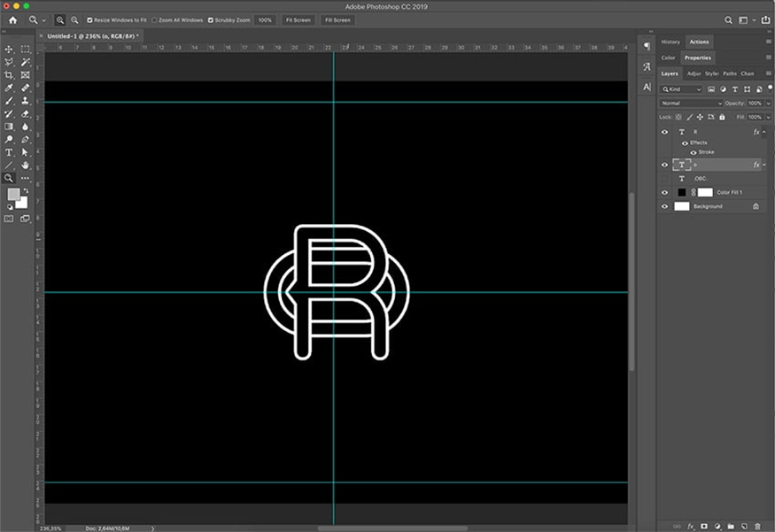Viewport: 775px width, 532px height.
Task: Switch to the History tab
Action: 670,42
